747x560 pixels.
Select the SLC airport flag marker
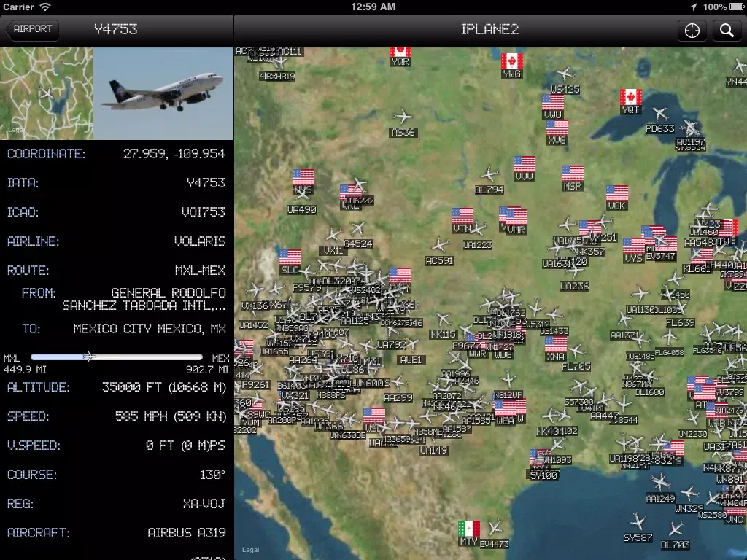pos(290,257)
